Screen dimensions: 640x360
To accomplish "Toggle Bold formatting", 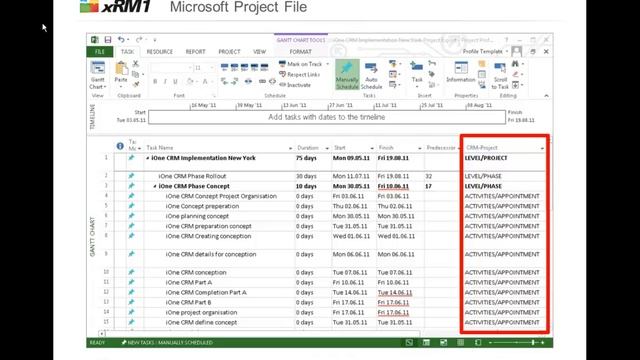I will click(x=155, y=82).
